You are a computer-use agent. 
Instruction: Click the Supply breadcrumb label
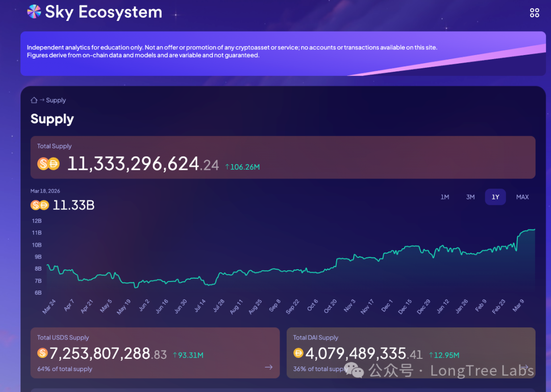pos(56,100)
